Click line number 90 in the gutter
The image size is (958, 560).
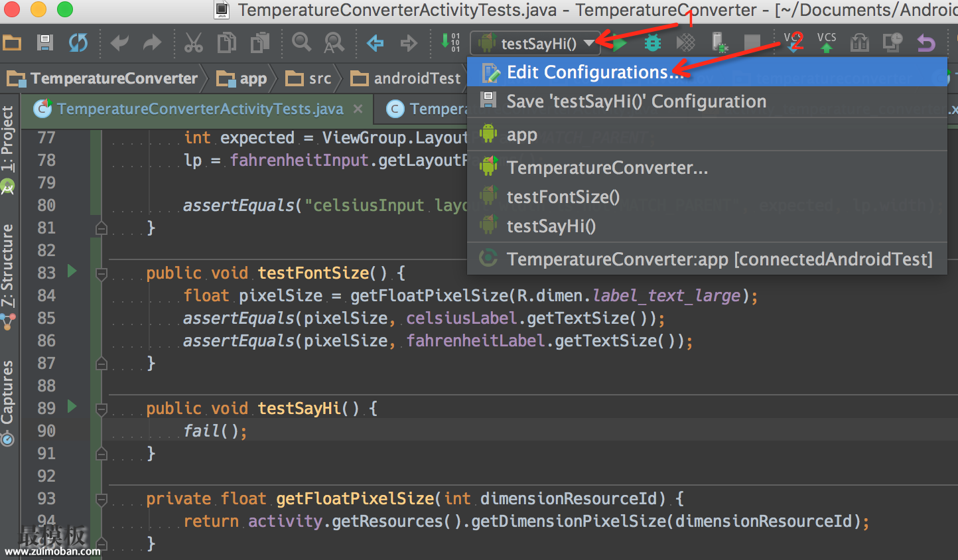[x=46, y=431]
